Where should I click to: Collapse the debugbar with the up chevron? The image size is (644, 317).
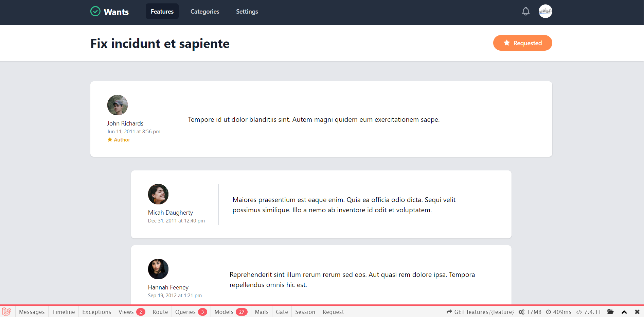pyautogui.click(x=624, y=312)
